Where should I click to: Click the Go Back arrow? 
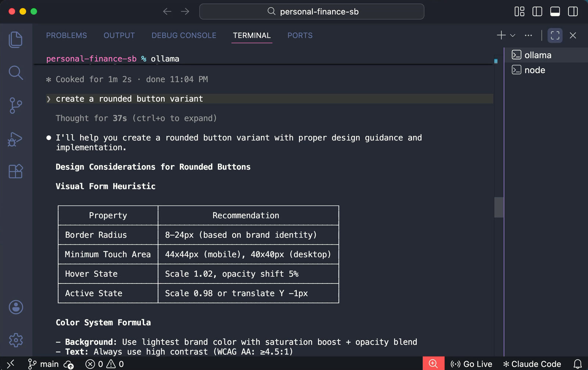coord(167,11)
